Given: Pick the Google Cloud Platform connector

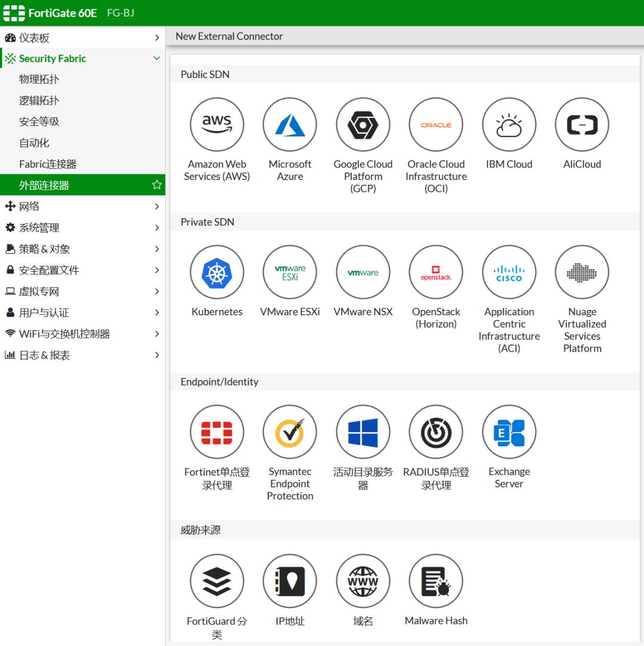Looking at the screenshot, I should tap(363, 125).
